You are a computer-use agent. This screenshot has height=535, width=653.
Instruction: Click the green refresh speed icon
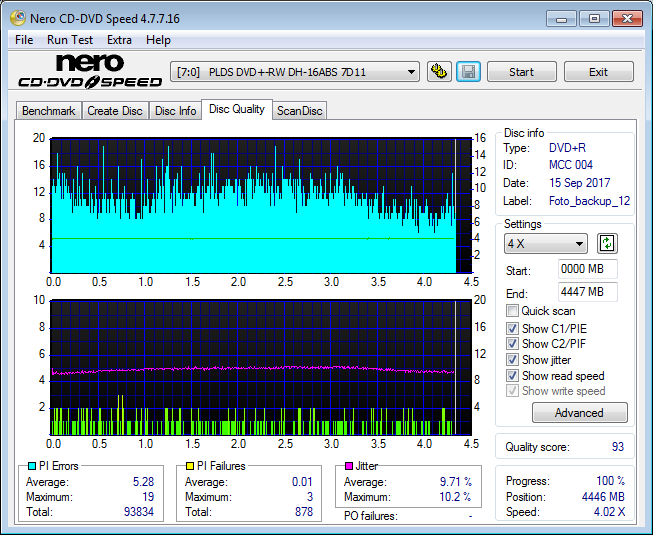point(607,244)
